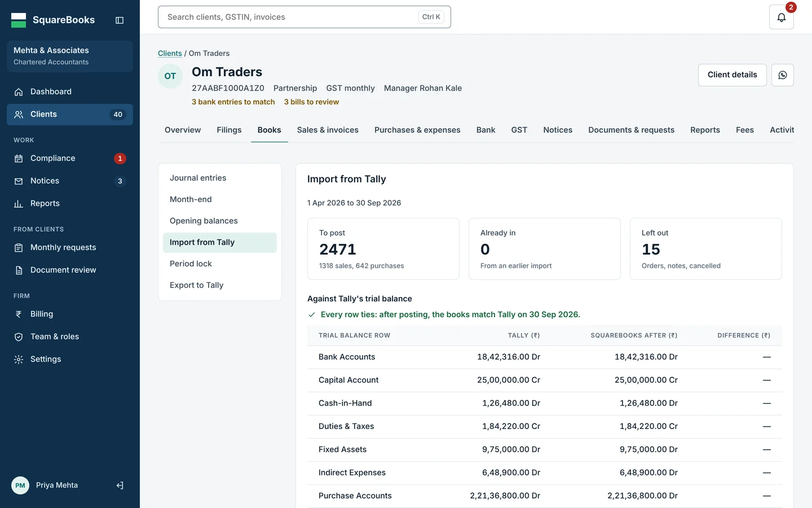Open the Sales & invoices tab

coord(328,130)
